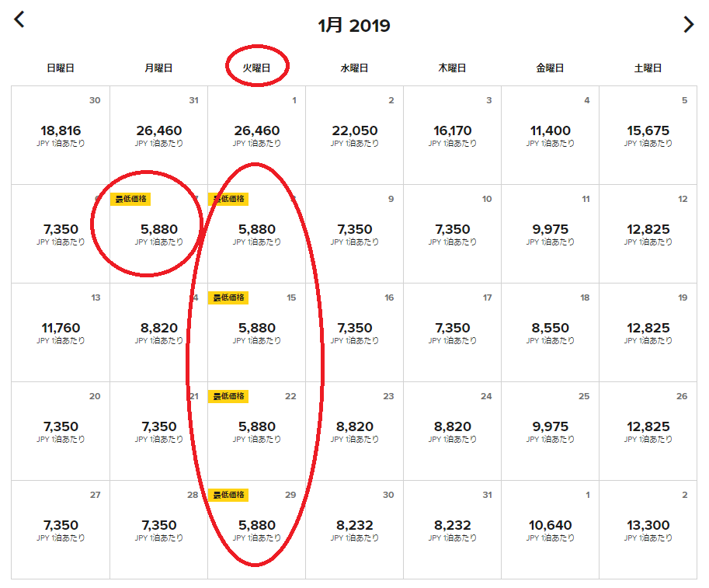
Task: Pick January 12 priced 12,825 JPY
Action: click(x=648, y=234)
